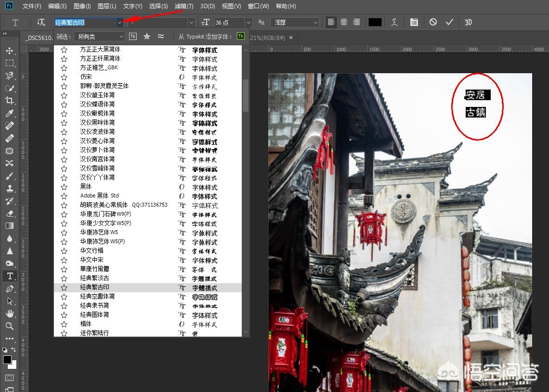
Task: Toggle favorite star for 黑体 font
Action: pos(64,187)
